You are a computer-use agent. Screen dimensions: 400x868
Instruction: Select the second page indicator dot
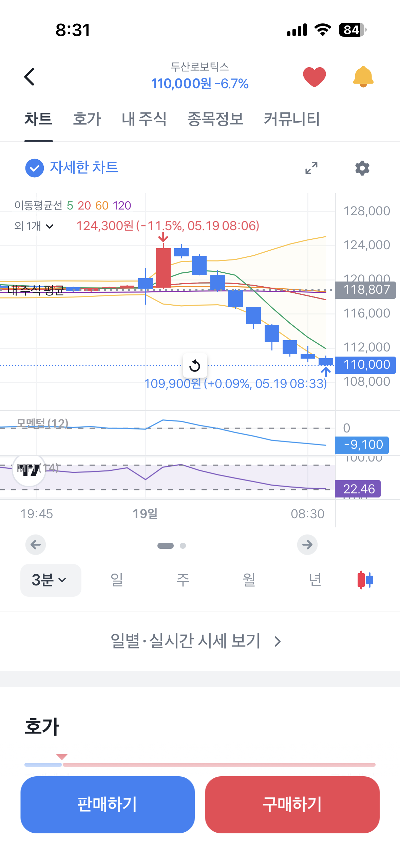(x=183, y=545)
